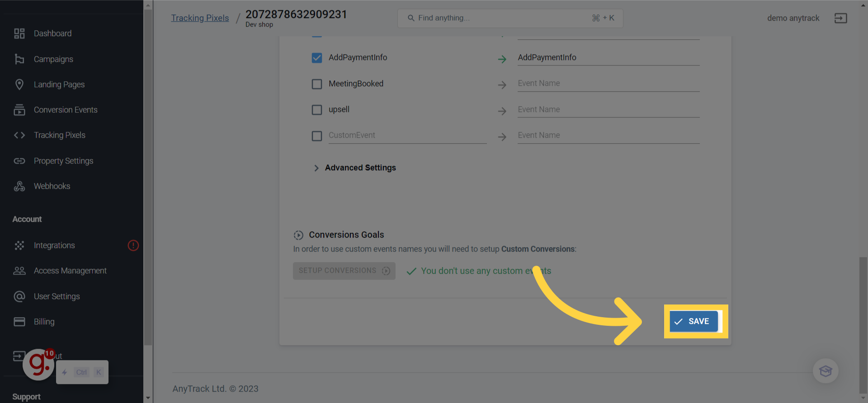
Task: Click the SETUP CONVERSIONS button
Action: pyautogui.click(x=344, y=271)
